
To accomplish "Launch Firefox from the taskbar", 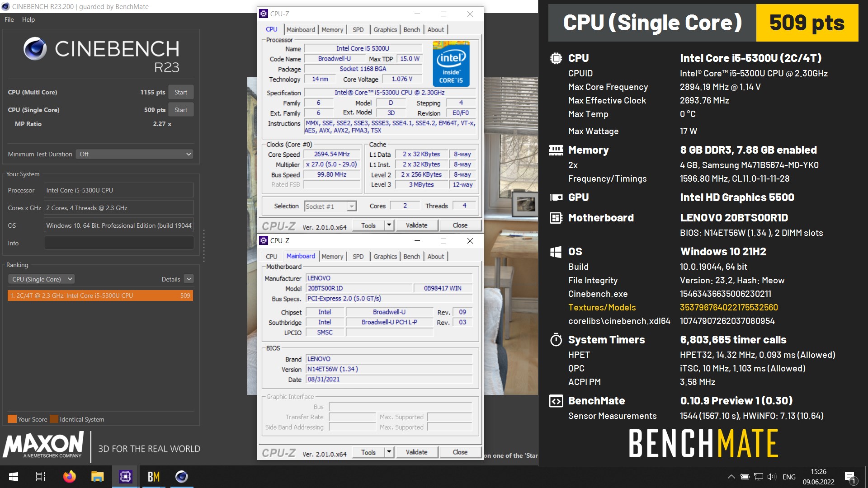I will pyautogui.click(x=69, y=477).
